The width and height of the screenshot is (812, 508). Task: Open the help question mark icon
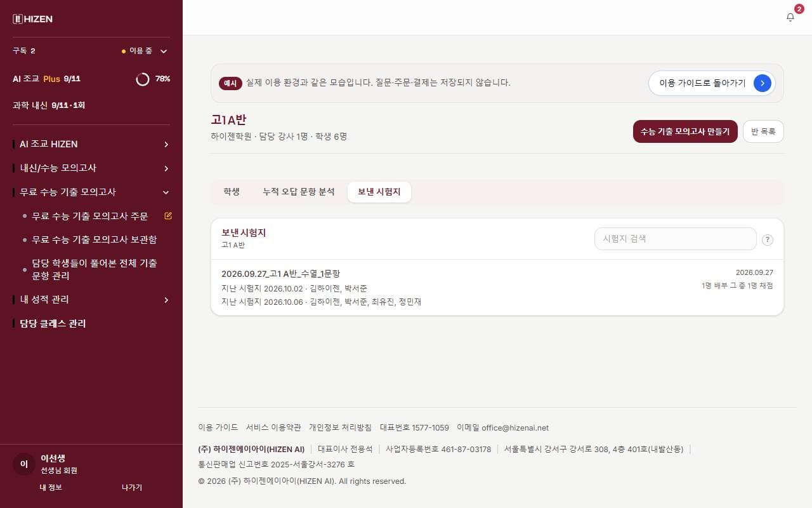point(767,239)
